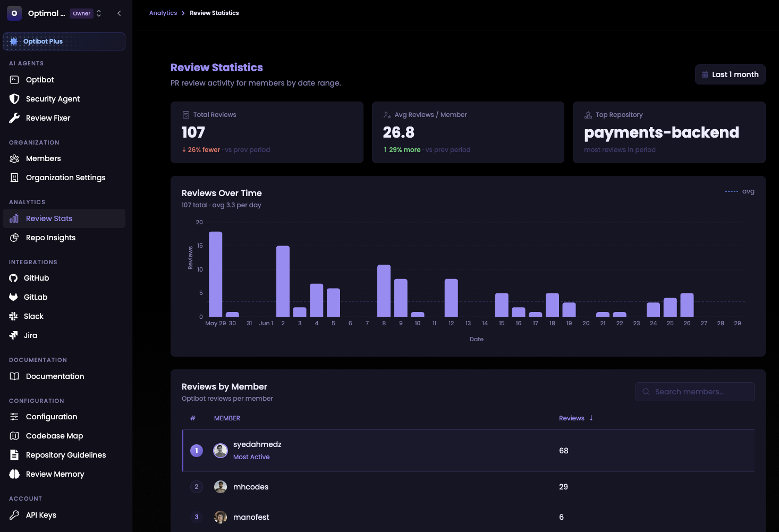The image size is (779, 532).
Task: Click the 'avg' legend entry in chart
Action: point(740,191)
